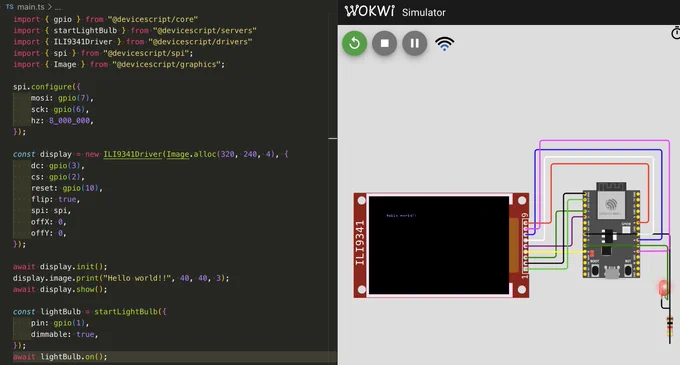Click the 'await display.show();' line

tap(60, 289)
